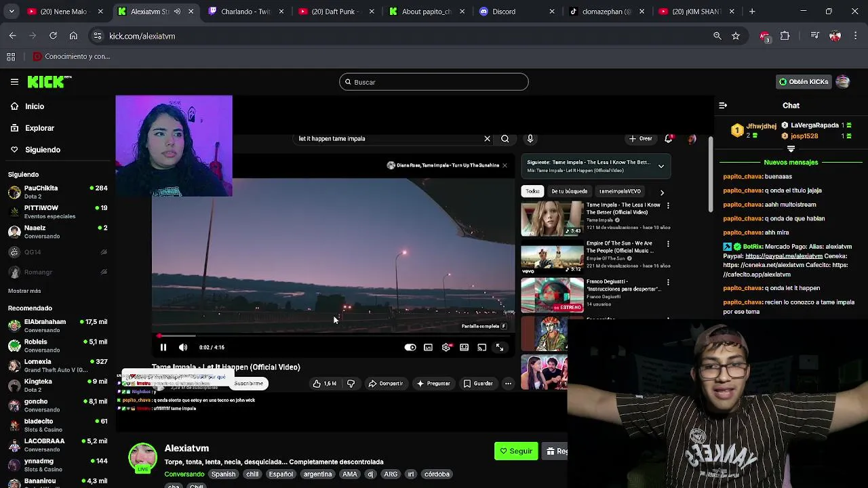Expand following list with Mostrar más

coord(24,291)
